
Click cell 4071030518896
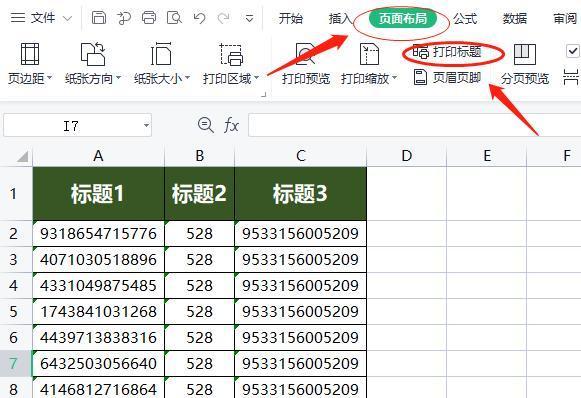click(98, 259)
